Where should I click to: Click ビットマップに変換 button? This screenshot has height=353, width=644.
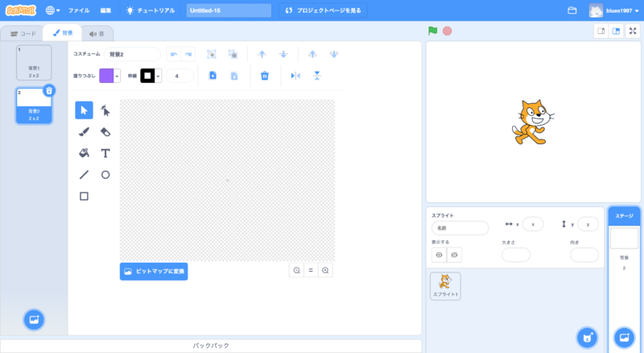click(154, 272)
